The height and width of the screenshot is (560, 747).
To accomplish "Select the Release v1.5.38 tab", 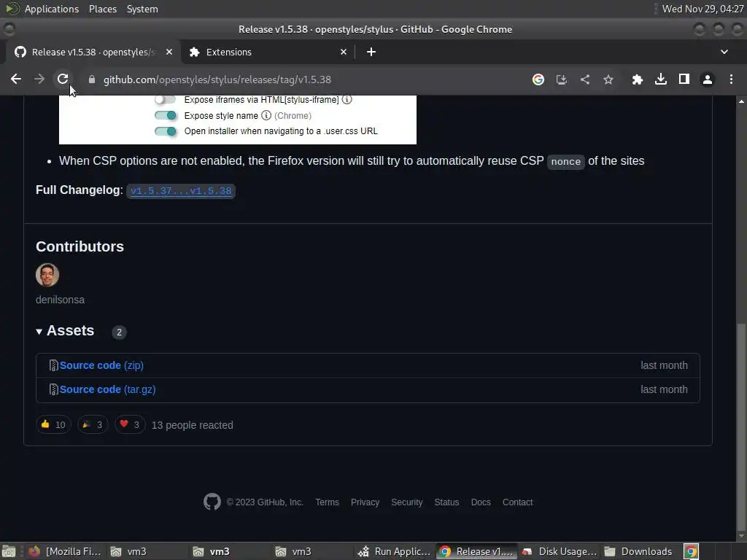I will [x=93, y=52].
